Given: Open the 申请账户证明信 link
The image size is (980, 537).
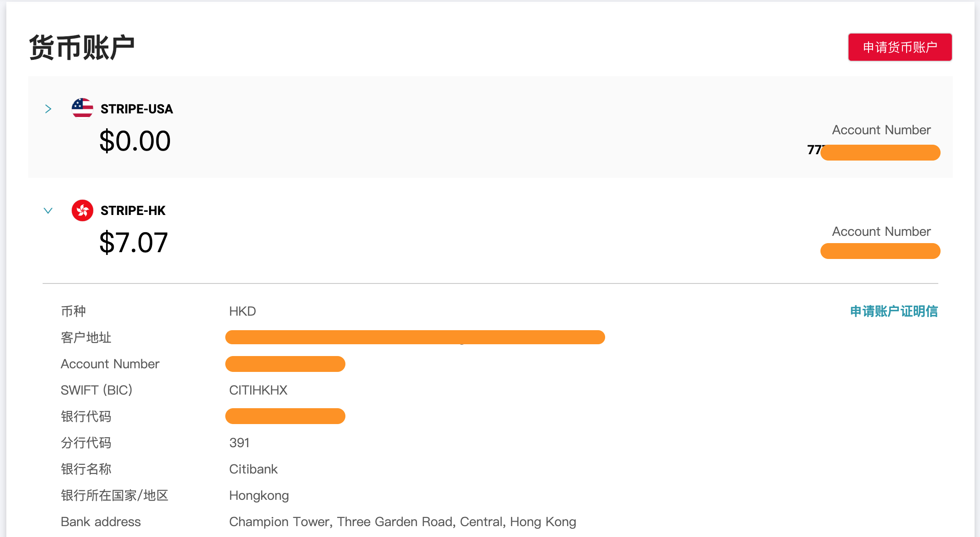Looking at the screenshot, I should point(893,311).
